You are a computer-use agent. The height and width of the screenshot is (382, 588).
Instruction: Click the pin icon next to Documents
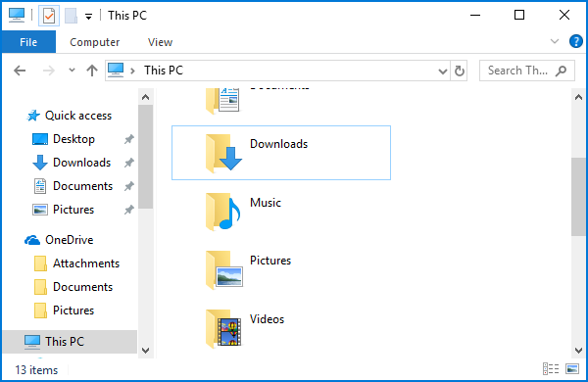tap(129, 186)
